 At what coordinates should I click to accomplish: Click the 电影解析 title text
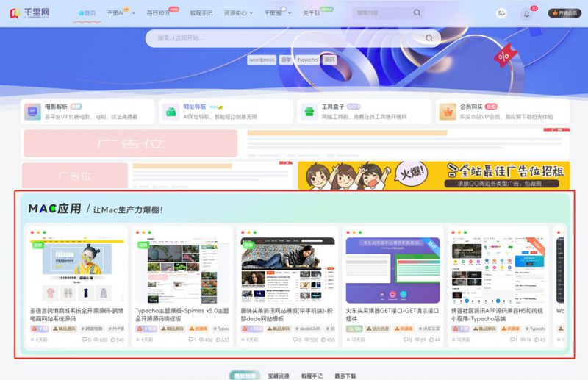[56, 107]
